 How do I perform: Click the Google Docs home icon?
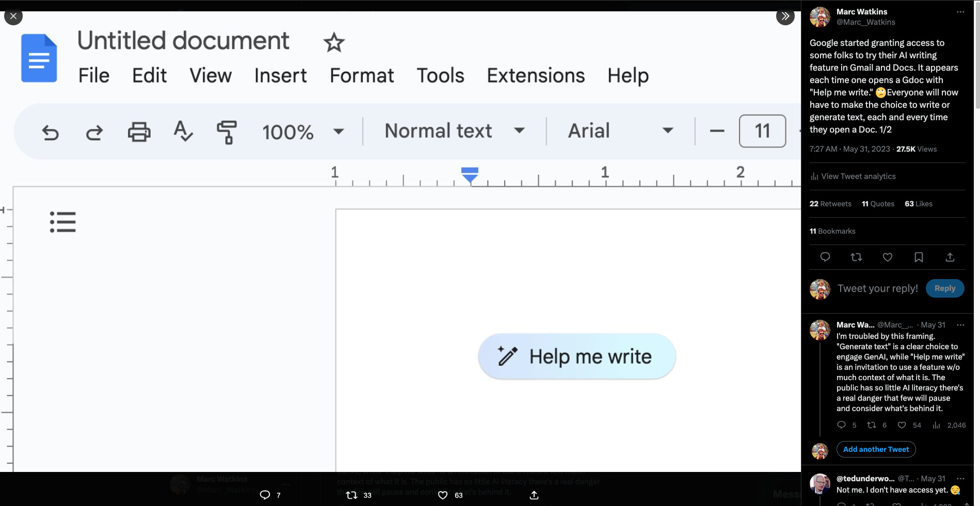[x=39, y=58]
